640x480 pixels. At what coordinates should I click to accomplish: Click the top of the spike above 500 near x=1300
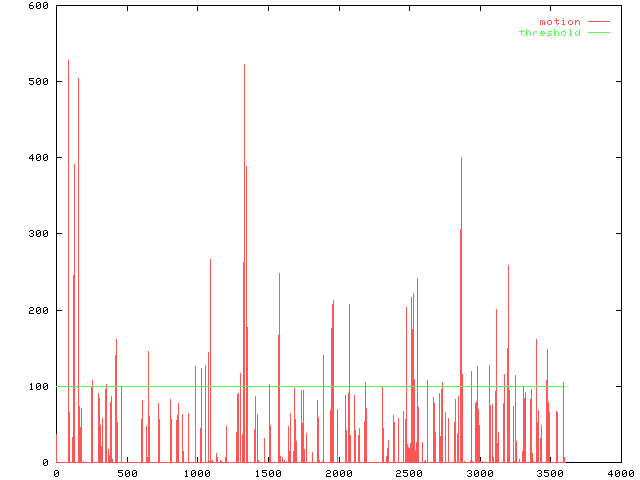click(x=244, y=65)
